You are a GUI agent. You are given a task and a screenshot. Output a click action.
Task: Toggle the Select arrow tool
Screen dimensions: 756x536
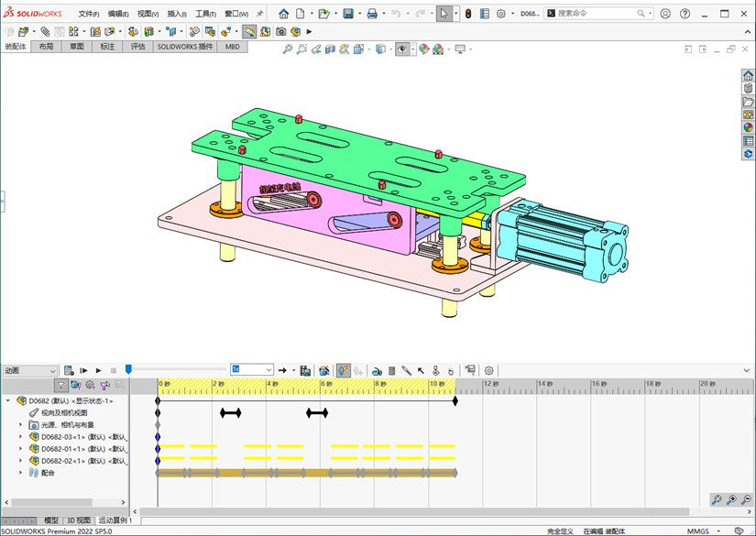coord(444,14)
